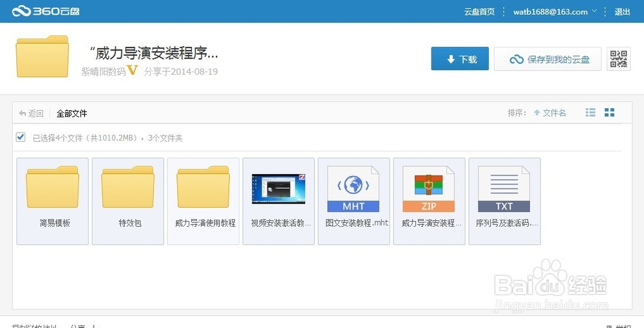Click the selection summary 已选择4个文件
Image resolution: width=644 pixels, height=328 pixels.
108,138
